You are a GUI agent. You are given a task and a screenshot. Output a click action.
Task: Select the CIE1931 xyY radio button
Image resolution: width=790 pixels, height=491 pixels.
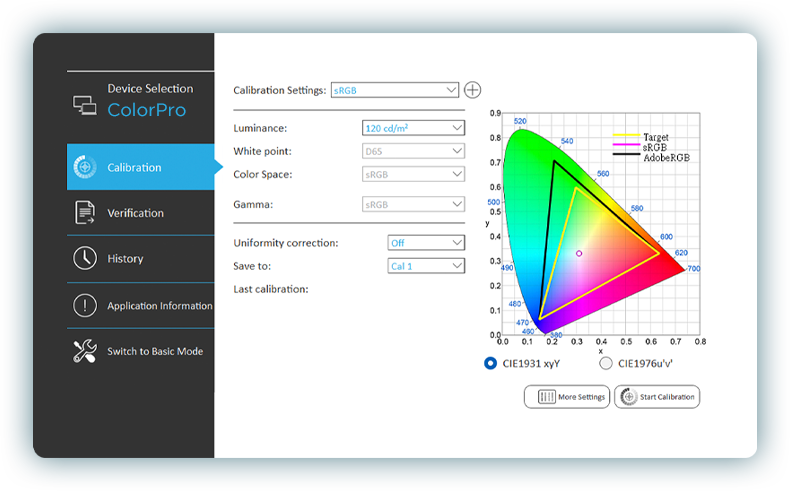[490, 363]
